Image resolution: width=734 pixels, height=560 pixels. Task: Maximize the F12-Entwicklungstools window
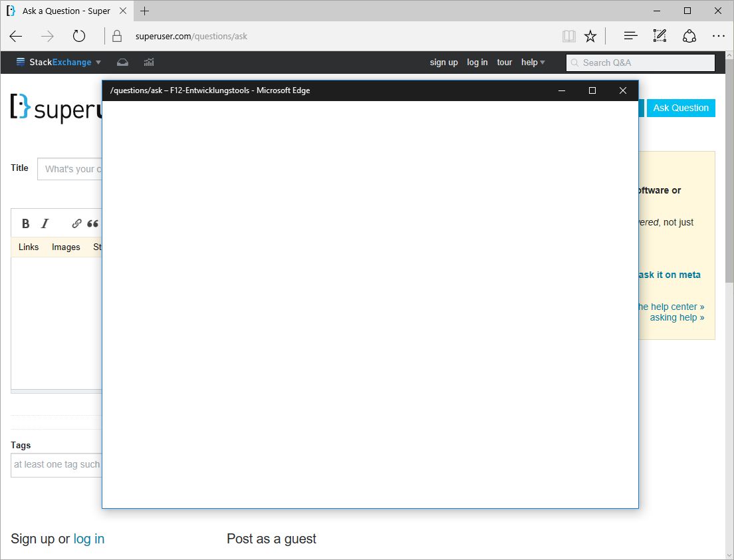coord(592,90)
